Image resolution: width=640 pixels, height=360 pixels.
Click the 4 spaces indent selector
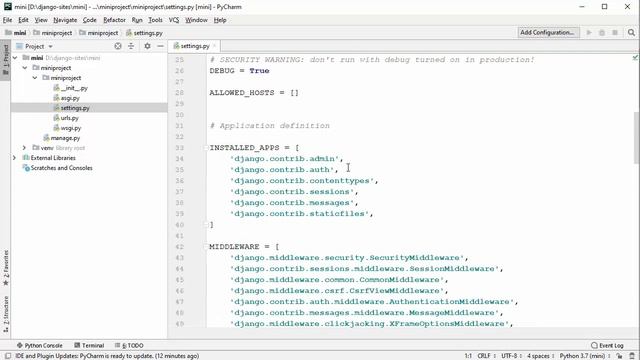(x=540, y=356)
